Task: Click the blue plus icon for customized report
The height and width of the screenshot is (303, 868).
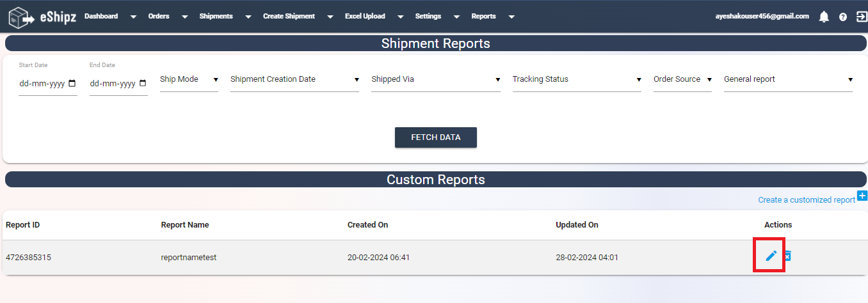Action: point(862,196)
